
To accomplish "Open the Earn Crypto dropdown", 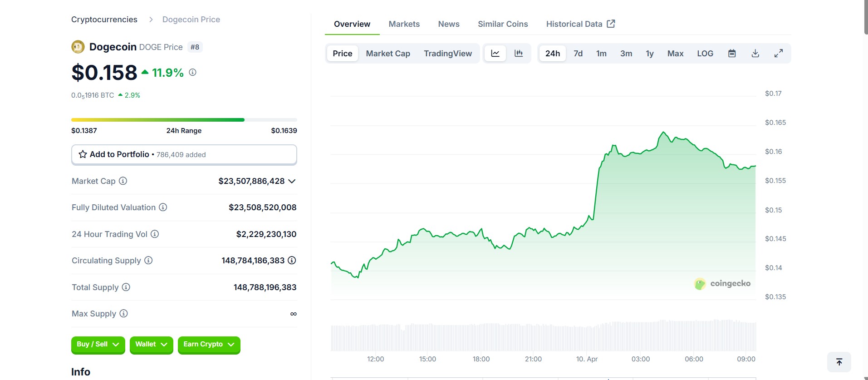I will 209,345.
